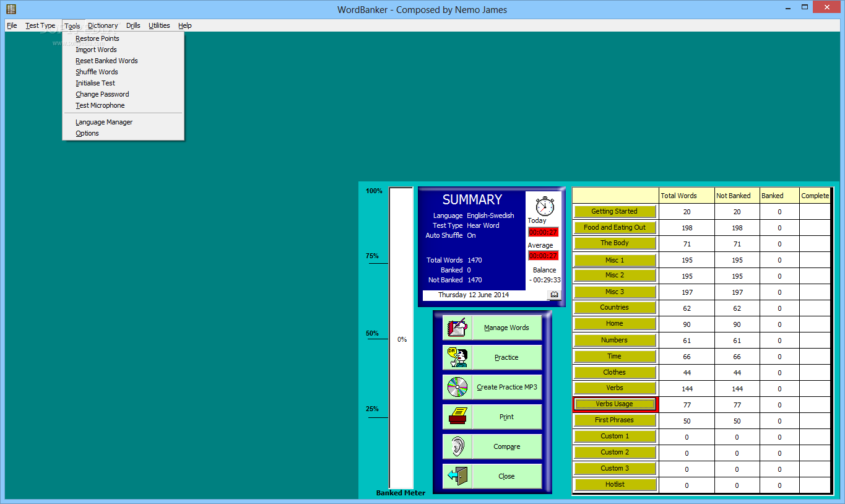
Task: Select the First Phrases category
Action: point(615,420)
